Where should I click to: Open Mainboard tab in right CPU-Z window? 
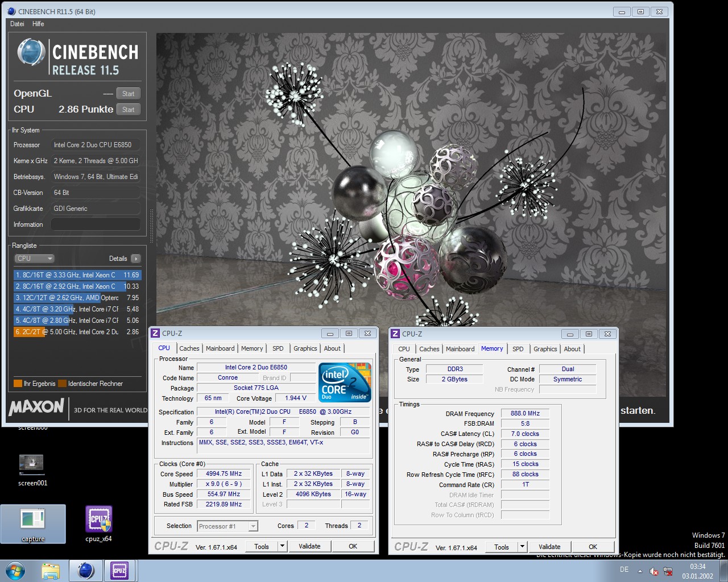pyautogui.click(x=460, y=349)
